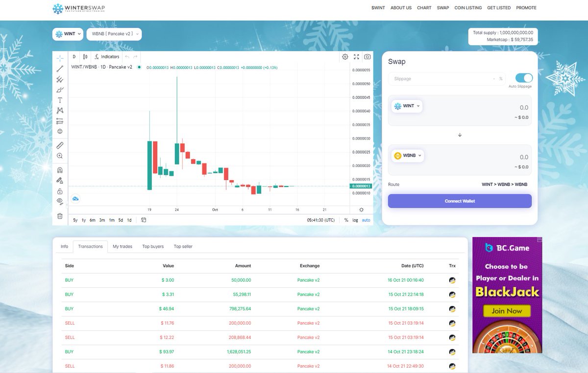Open chart settings gear
The height and width of the screenshot is (373, 588).
point(345,57)
